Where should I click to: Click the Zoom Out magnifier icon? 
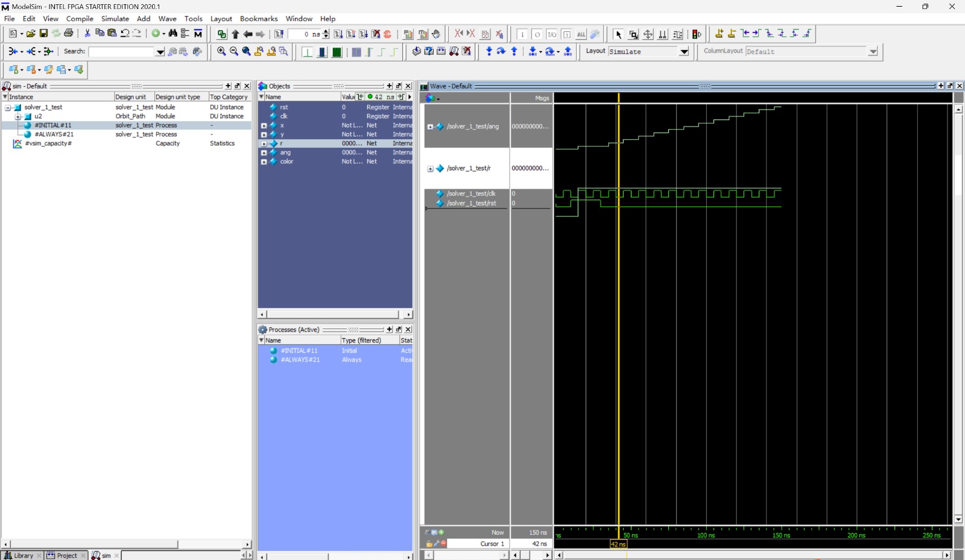click(234, 52)
